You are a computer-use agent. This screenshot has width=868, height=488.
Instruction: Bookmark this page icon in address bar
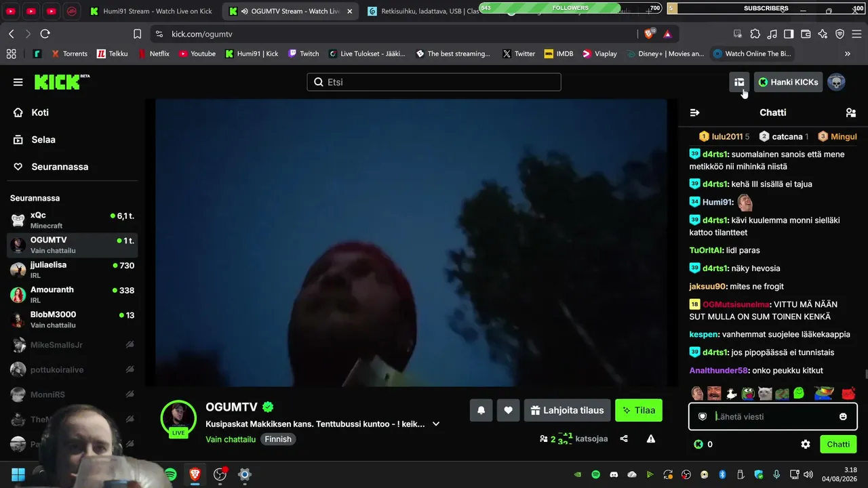click(x=137, y=34)
